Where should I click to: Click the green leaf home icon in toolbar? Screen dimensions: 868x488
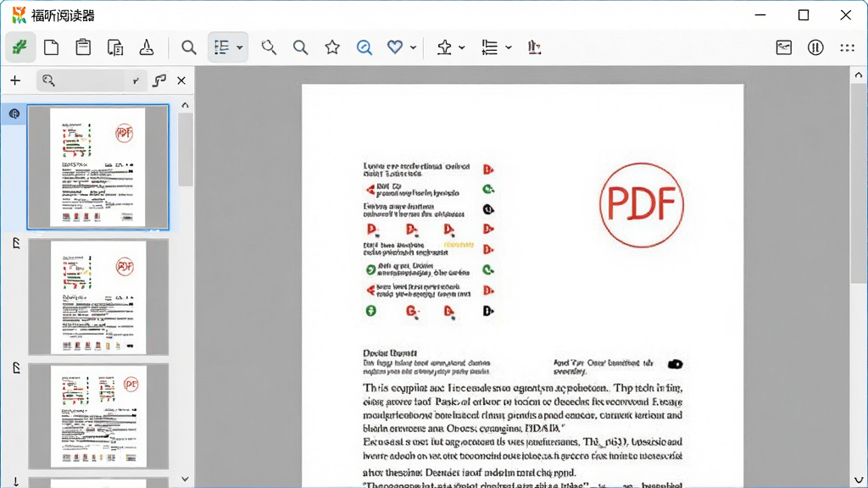tap(20, 47)
